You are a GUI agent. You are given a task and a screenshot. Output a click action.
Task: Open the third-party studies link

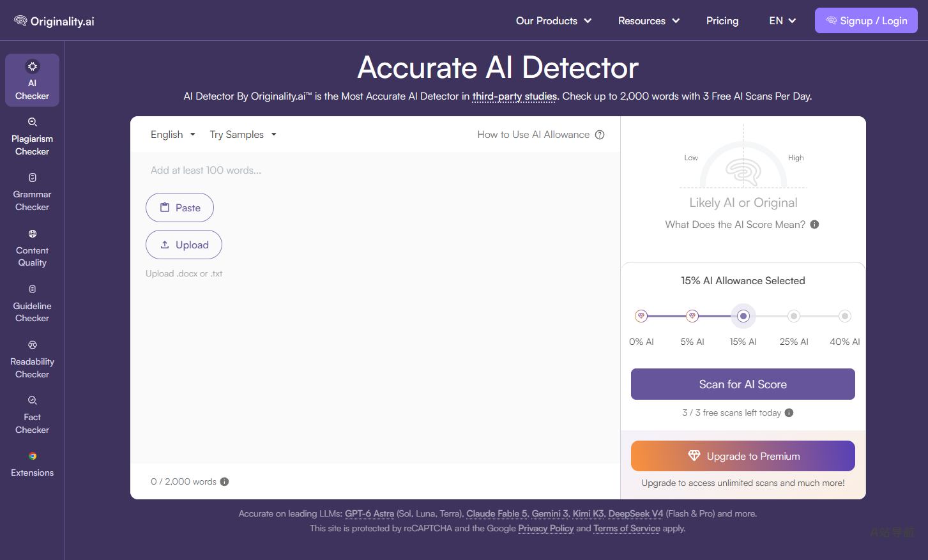tap(515, 96)
